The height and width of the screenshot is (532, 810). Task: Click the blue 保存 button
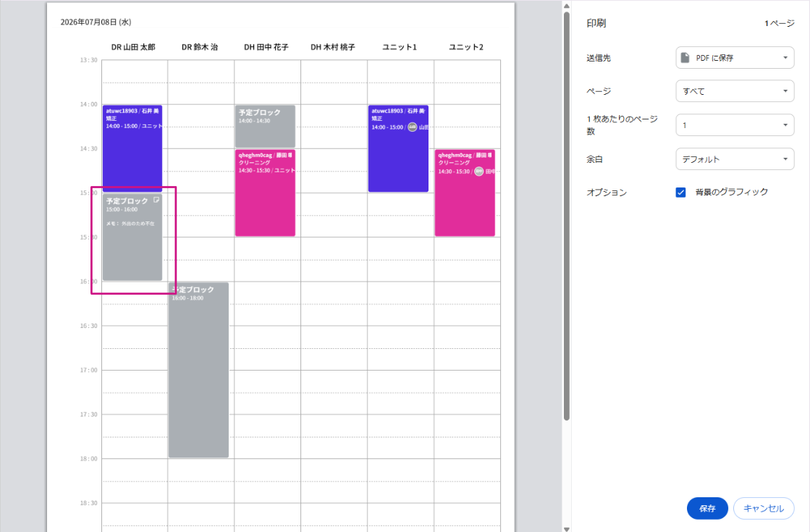tap(706, 508)
